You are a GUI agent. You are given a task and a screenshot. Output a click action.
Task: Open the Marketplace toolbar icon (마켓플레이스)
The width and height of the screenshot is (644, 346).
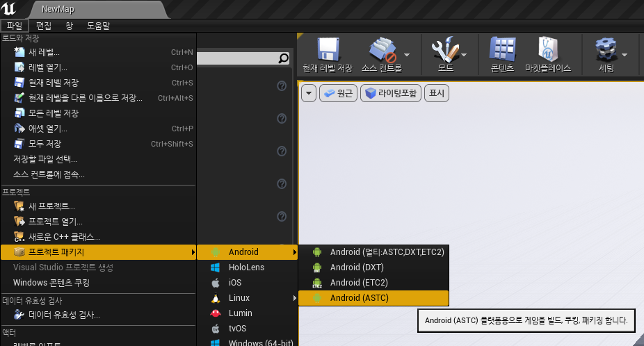[547, 49]
